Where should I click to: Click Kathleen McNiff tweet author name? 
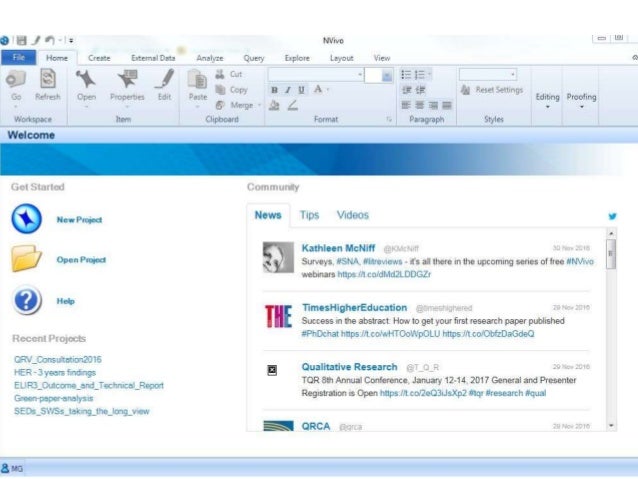(338, 248)
